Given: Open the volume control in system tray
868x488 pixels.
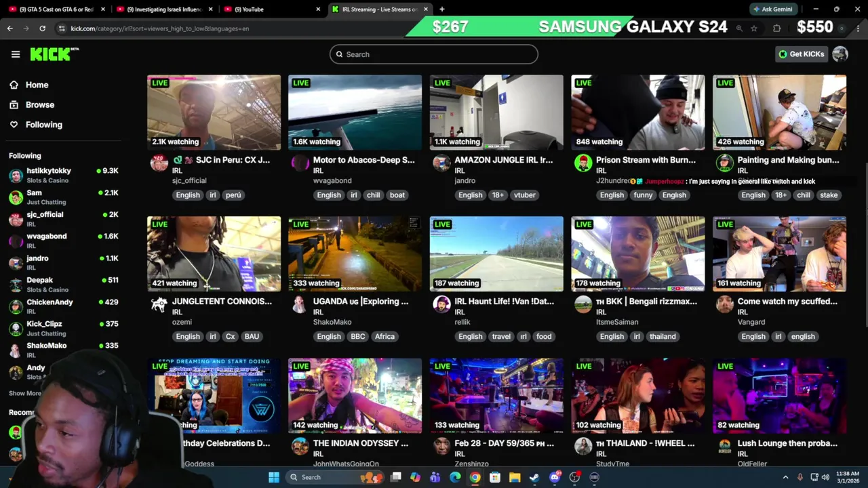Looking at the screenshot, I should [826, 477].
